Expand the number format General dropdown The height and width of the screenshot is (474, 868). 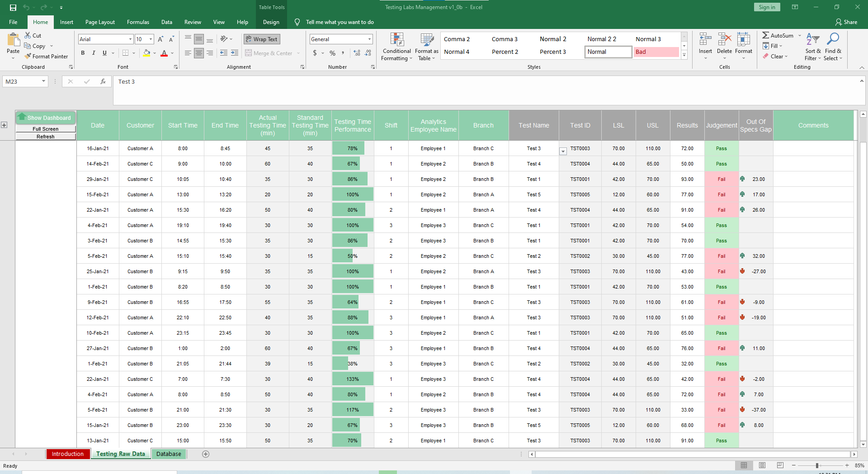[369, 39]
